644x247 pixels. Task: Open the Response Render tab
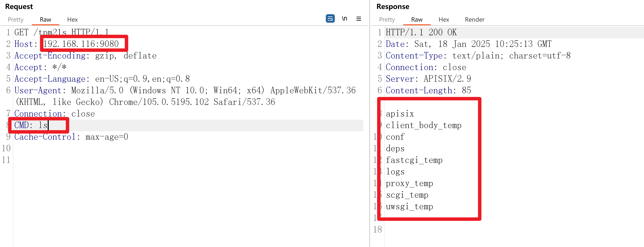[475, 20]
